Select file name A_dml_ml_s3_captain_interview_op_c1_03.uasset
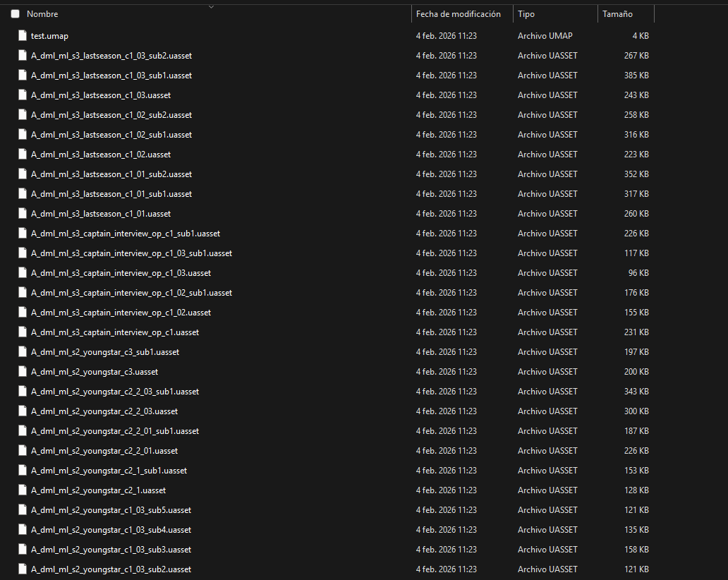728x580 pixels. coord(121,272)
